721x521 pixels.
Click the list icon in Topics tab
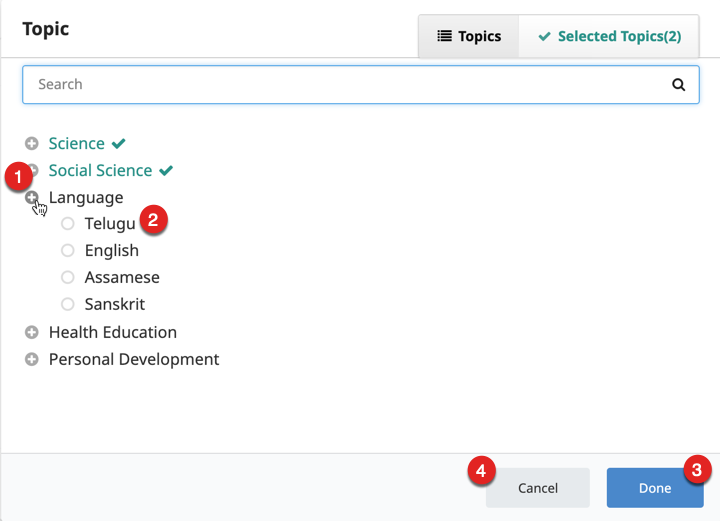445,36
